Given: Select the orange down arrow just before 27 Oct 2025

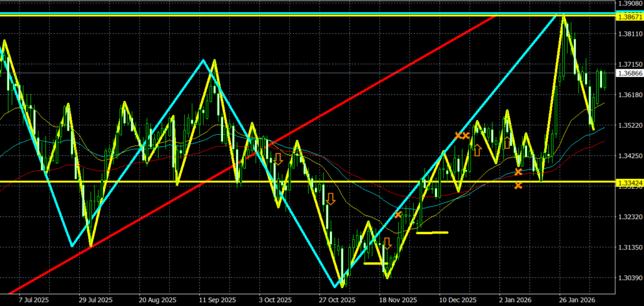Looking at the screenshot, I should (x=330, y=200).
